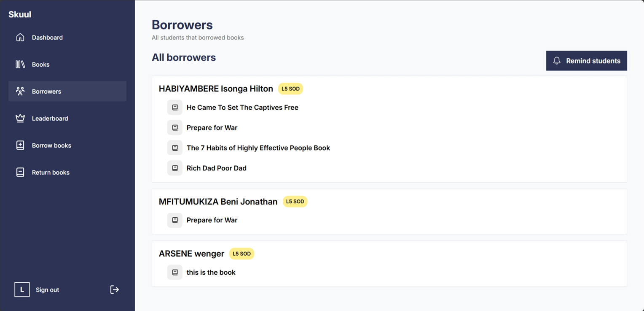Click the Books shelf icon in sidebar

[20, 64]
